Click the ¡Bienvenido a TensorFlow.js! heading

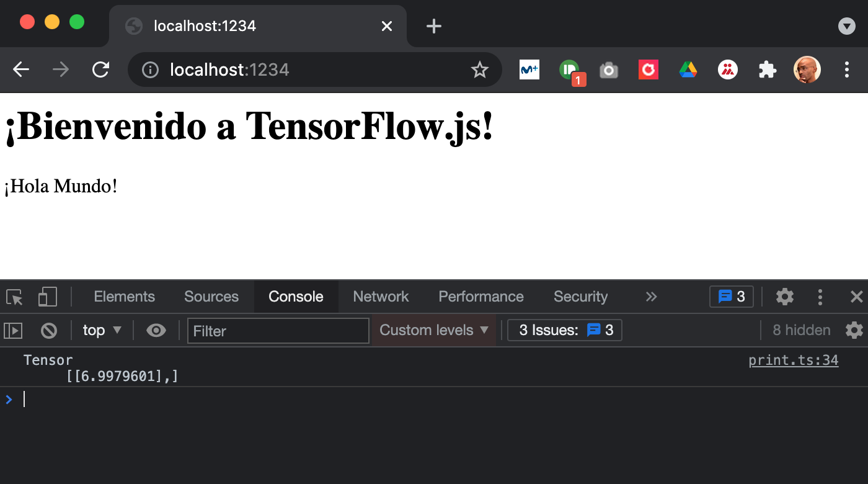coord(249,127)
